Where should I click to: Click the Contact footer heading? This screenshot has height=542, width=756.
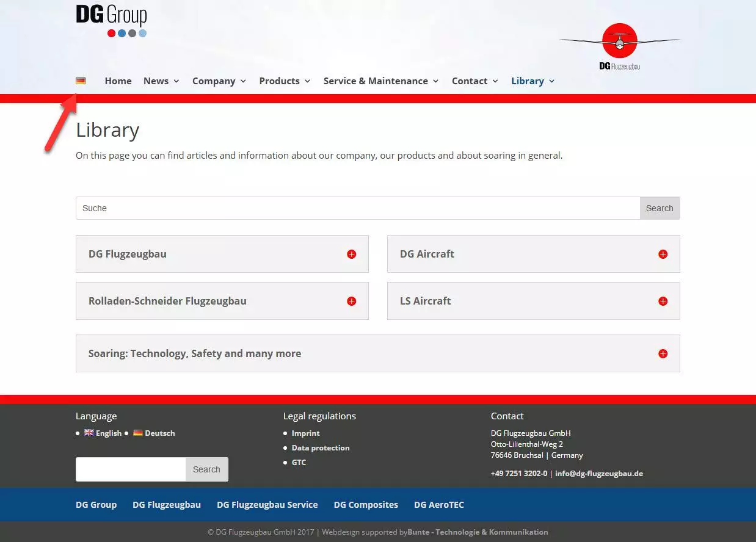pyautogui.click(x=507, y=416)
